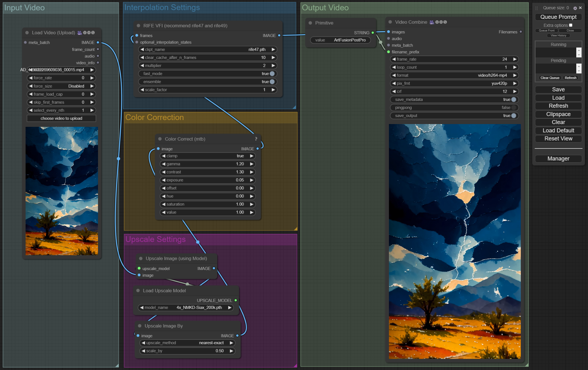Click the Load Upscale Model collapse dot
The height and width of the screenshot is (370, 588).
[138, 290]
